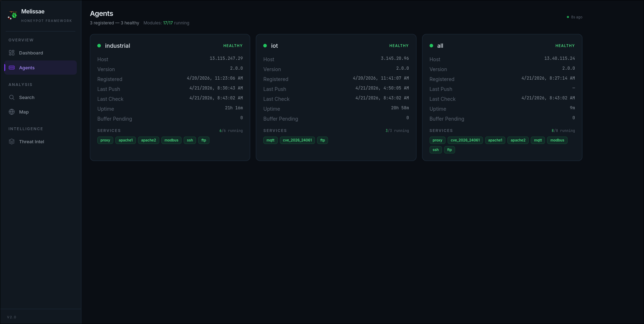The width and height of the screenshot is (644, 324).
Task: Click ftp service tag in iot card
Action: [323, 140]
